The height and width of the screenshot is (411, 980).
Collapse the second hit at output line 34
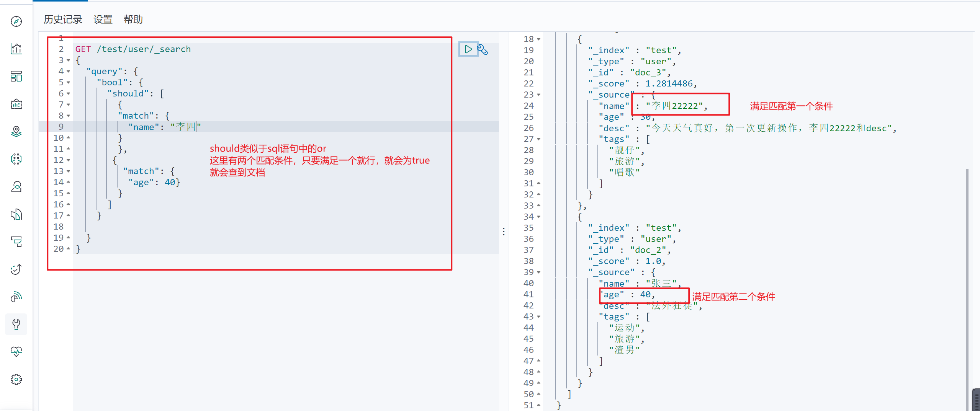539,217
